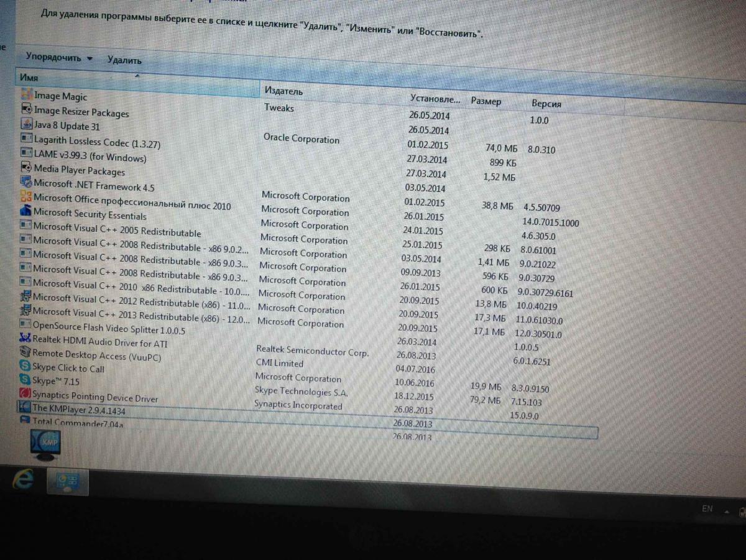Click the Visual C++ 2013 Redistributable icon
Image resolution: width=746 pixels, height=560 pixels.
[25, 311]
